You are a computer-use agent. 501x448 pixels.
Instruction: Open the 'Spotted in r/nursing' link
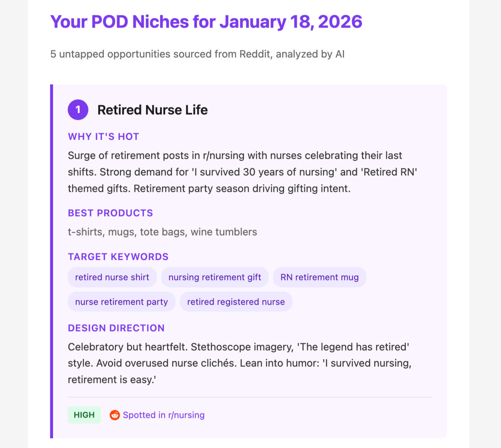163,415
